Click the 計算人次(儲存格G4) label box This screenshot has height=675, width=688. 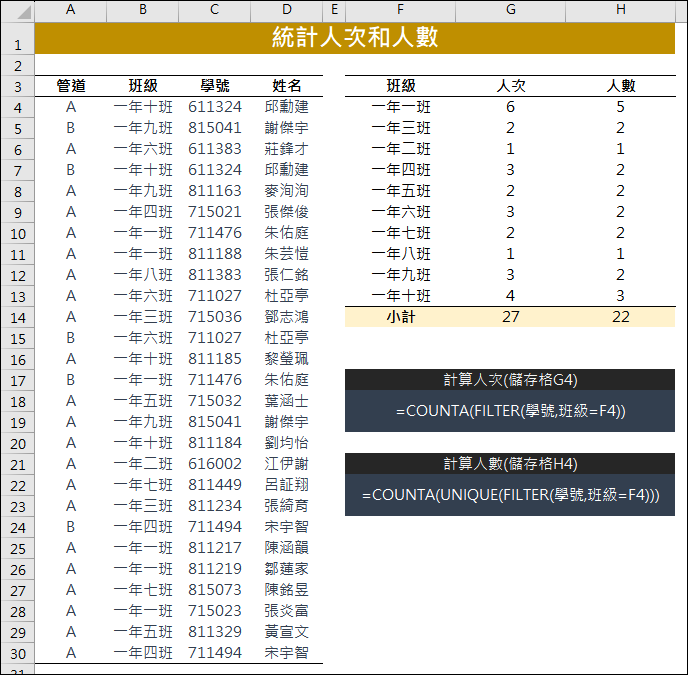[x=510, y=380]
